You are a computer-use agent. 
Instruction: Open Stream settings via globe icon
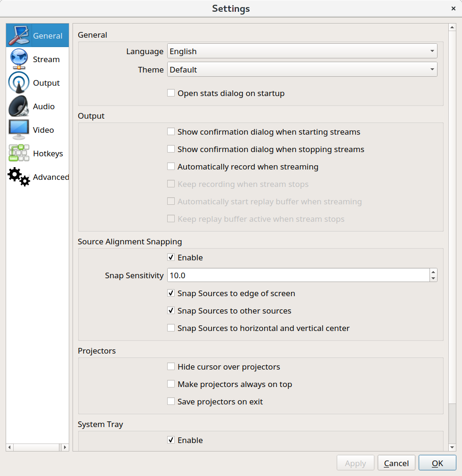pos(19,59)
